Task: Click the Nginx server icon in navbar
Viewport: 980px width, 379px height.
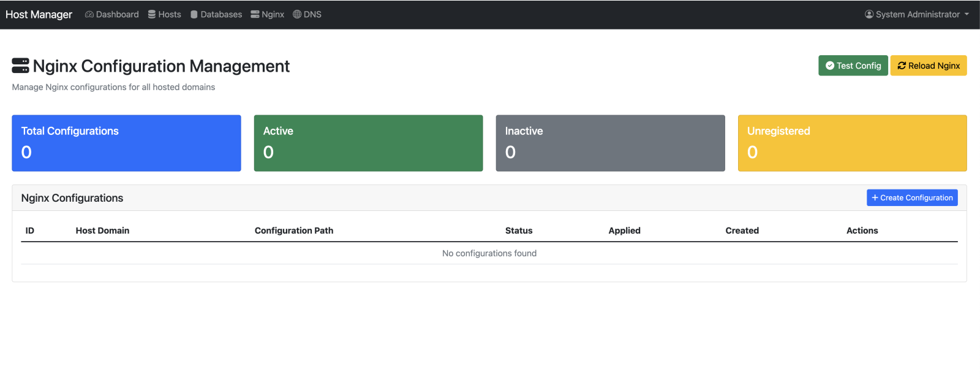Action: click(255, 14)
